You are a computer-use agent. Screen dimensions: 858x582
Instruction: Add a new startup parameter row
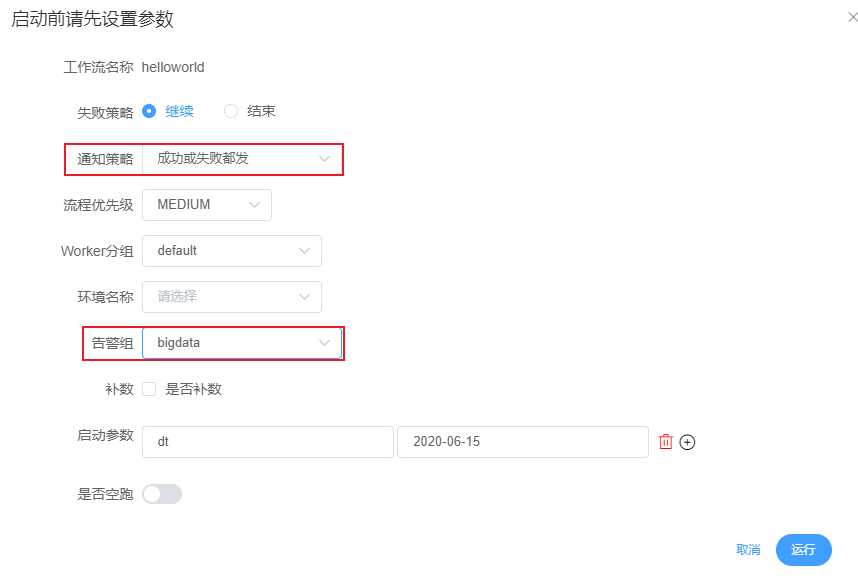point(687,442)
